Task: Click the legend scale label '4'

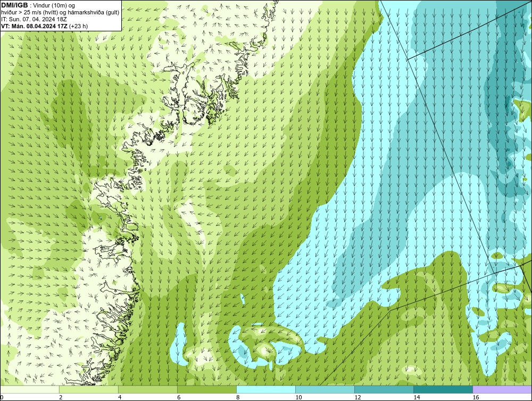Action: (120, 398)
